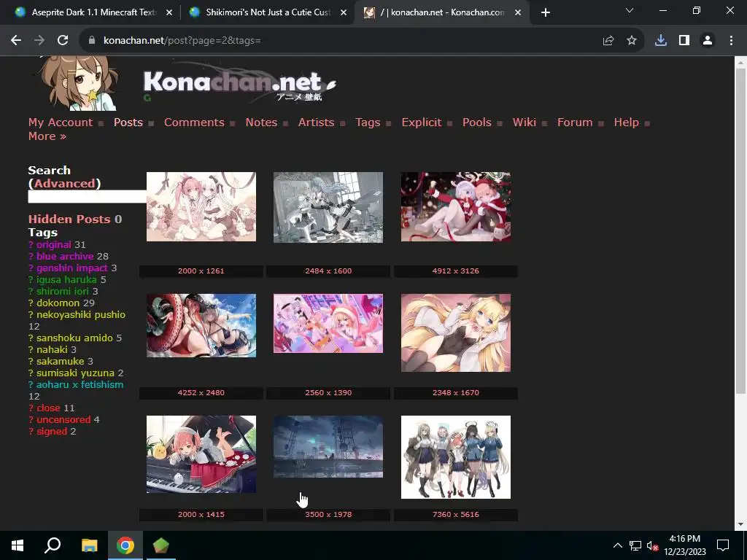Open the Pools page

tap(477, 122)
